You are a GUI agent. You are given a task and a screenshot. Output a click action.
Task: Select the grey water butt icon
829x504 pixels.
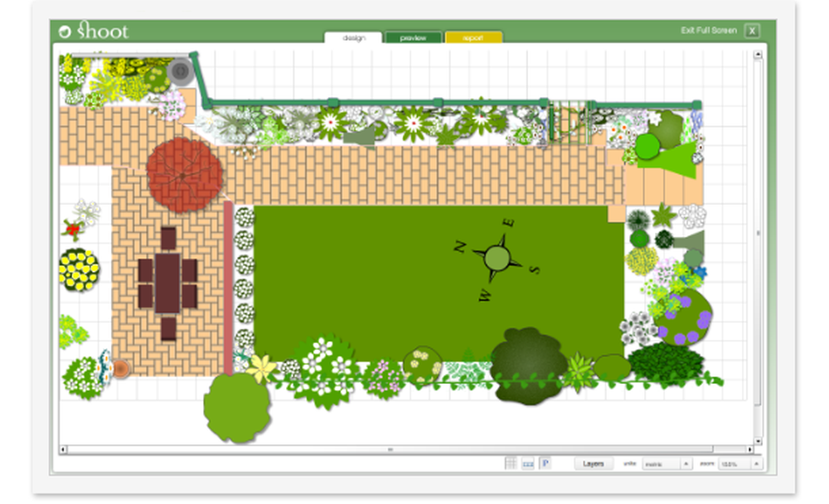coord(181,71)
